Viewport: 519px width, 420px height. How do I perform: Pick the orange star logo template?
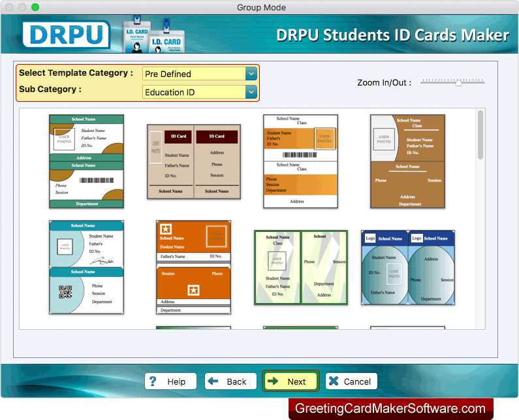coord(194,267)
